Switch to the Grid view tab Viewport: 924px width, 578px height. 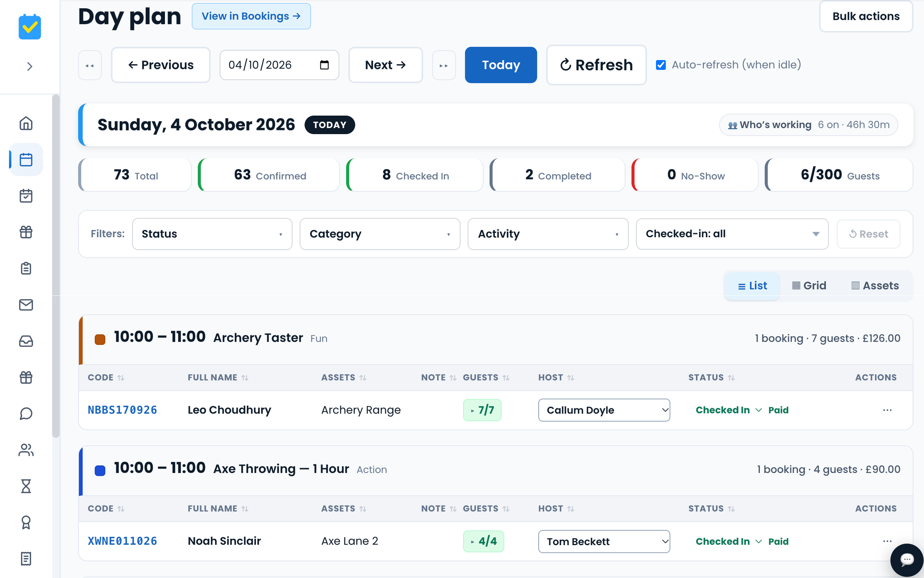[x=809, y=286]
